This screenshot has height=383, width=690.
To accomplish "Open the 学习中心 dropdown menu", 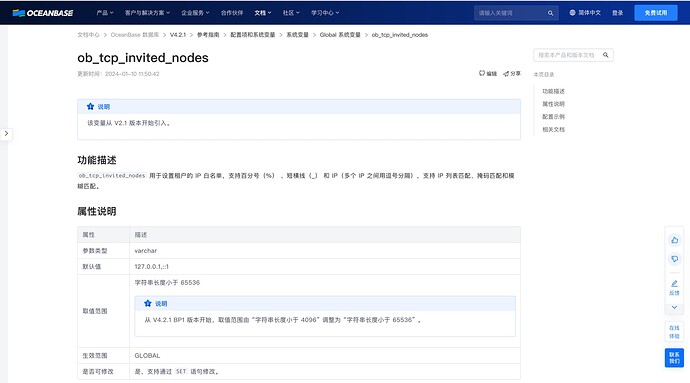I will click(325, 13).
